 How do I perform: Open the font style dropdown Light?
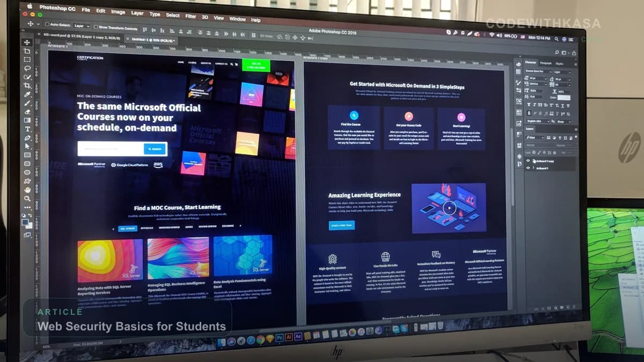(x=562, y=72)
